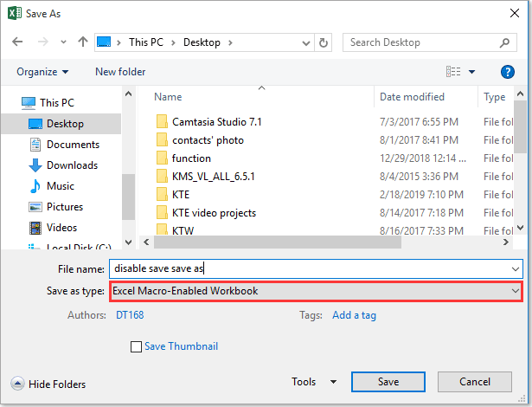Click the Back navigation arrow
Viewport: 532px width, 407px height.
pyautogui.click(x=17, y=42)
